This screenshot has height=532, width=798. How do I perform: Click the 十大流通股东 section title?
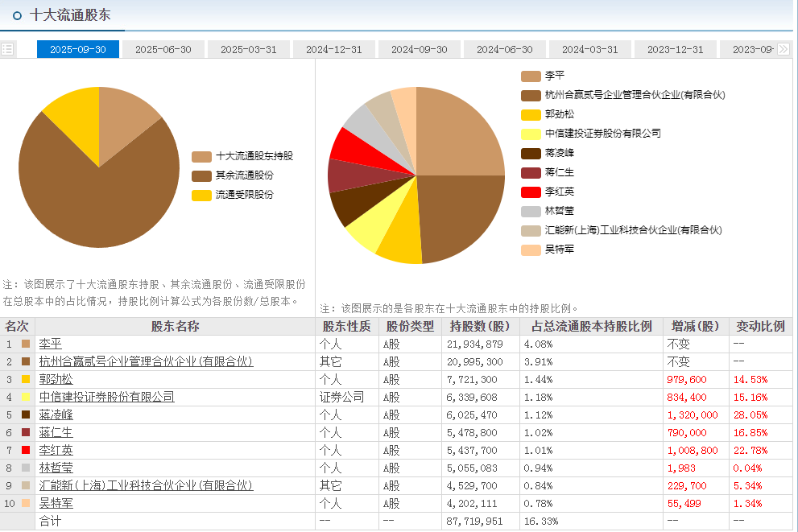70,14
